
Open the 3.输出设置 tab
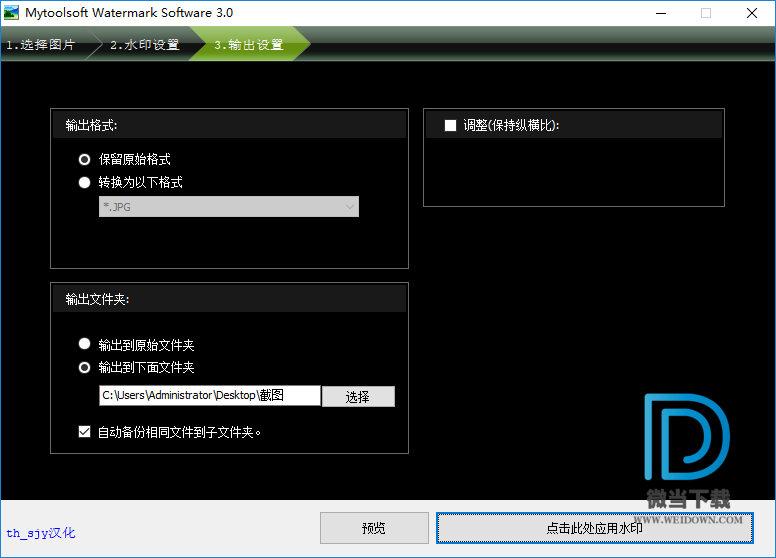249,45
